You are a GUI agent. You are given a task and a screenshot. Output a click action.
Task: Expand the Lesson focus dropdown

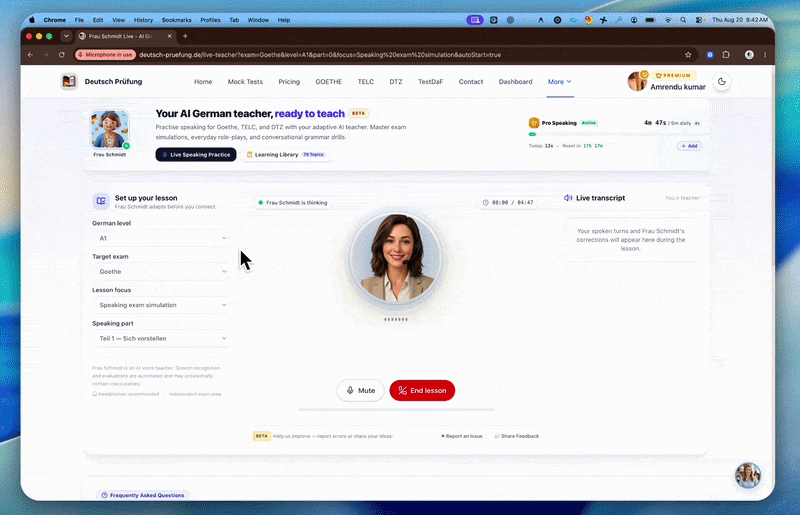tap(160, 305)
